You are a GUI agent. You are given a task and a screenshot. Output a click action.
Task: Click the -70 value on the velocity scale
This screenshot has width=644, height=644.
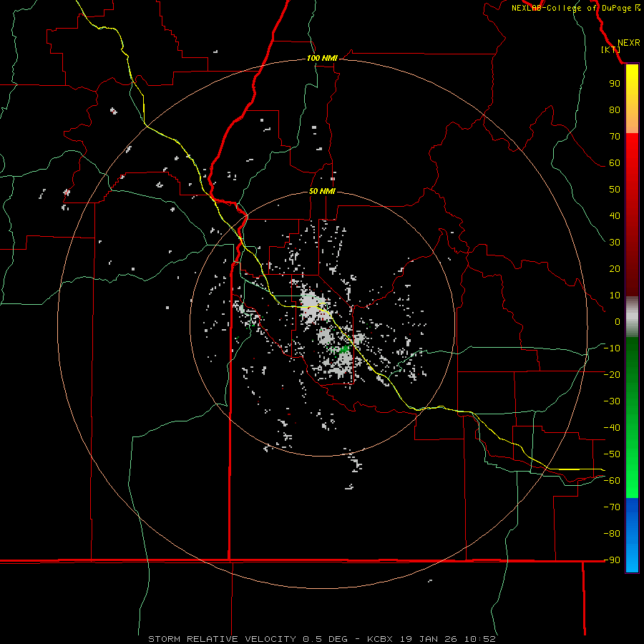click(612, 507)
